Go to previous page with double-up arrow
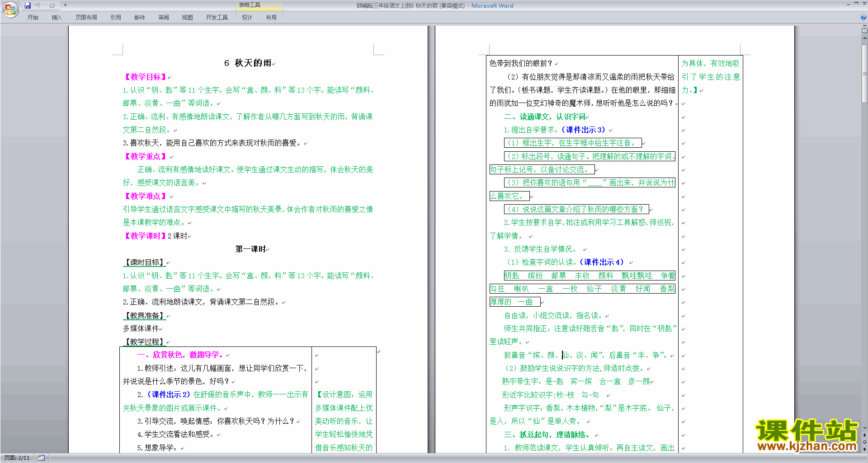The image size is (868, 463). 864,435
